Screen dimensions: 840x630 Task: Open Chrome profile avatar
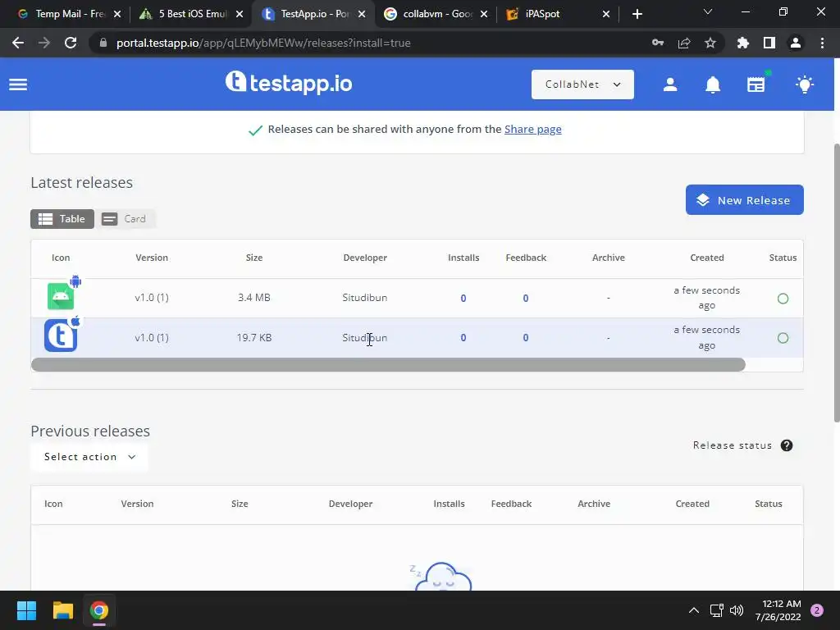click(796, 43)
